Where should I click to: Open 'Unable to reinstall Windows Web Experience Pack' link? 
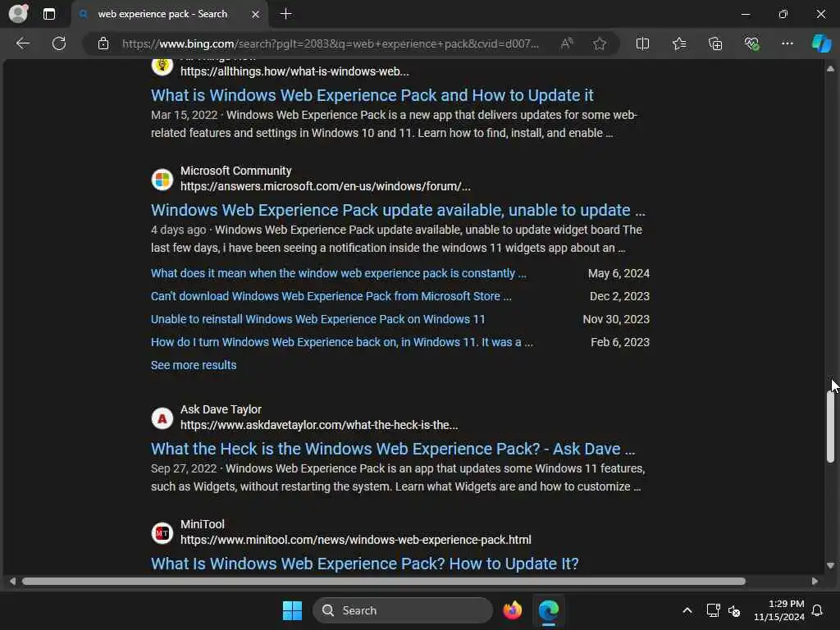tap(317, 319)
